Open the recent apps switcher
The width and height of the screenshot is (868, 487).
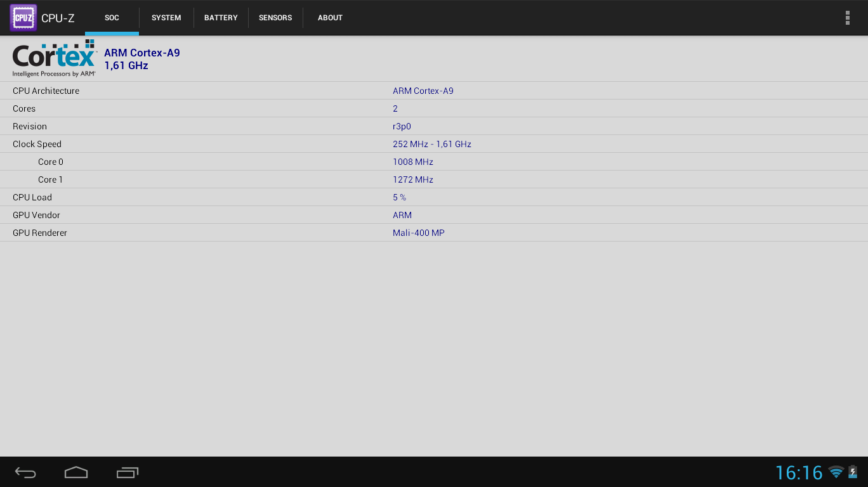(x=128, y=472)
